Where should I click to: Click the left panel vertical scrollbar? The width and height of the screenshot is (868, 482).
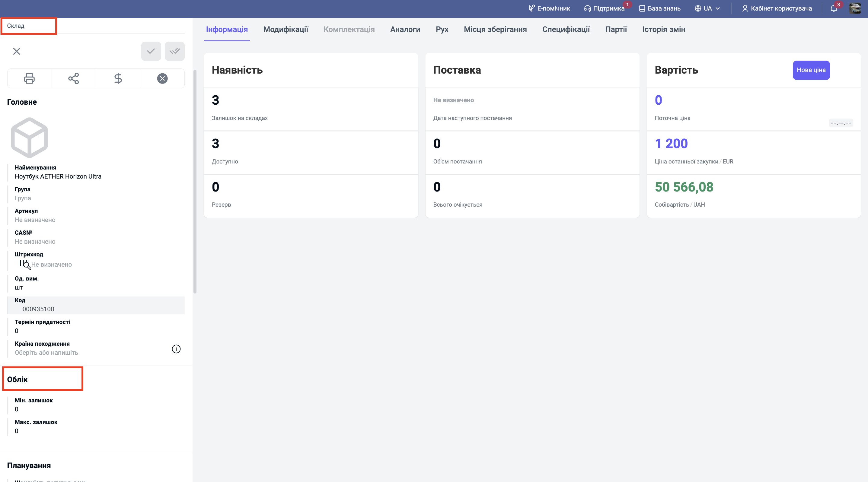click(x=195, y=182)
